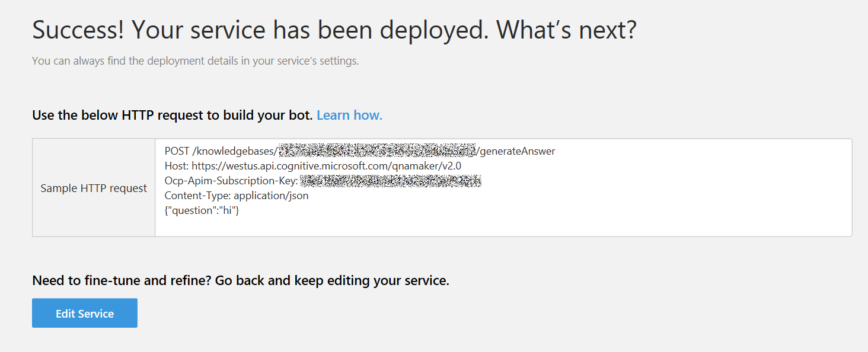Screen dimensions: 868x352
Task: Click the {"question":"hi"} JSON body
Action: (202, 210)
